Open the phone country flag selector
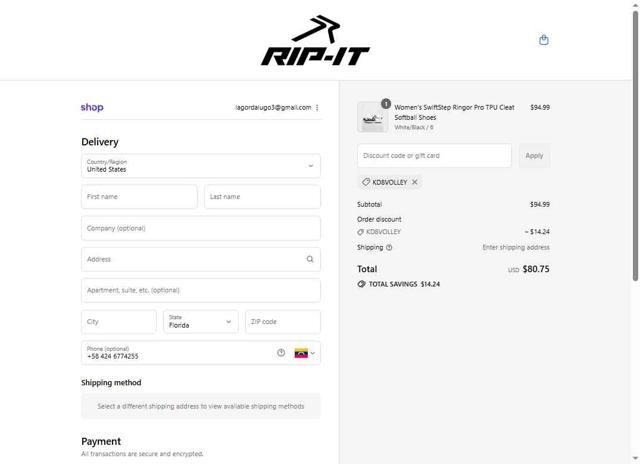The height and width of the screenshot is (464, 640). 304,353
